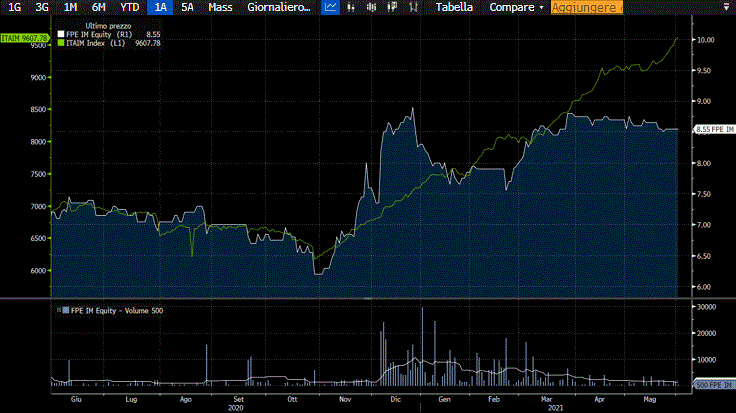736x413 pixels.
Task: Select the YTD time range
Action: pos(130,7)
